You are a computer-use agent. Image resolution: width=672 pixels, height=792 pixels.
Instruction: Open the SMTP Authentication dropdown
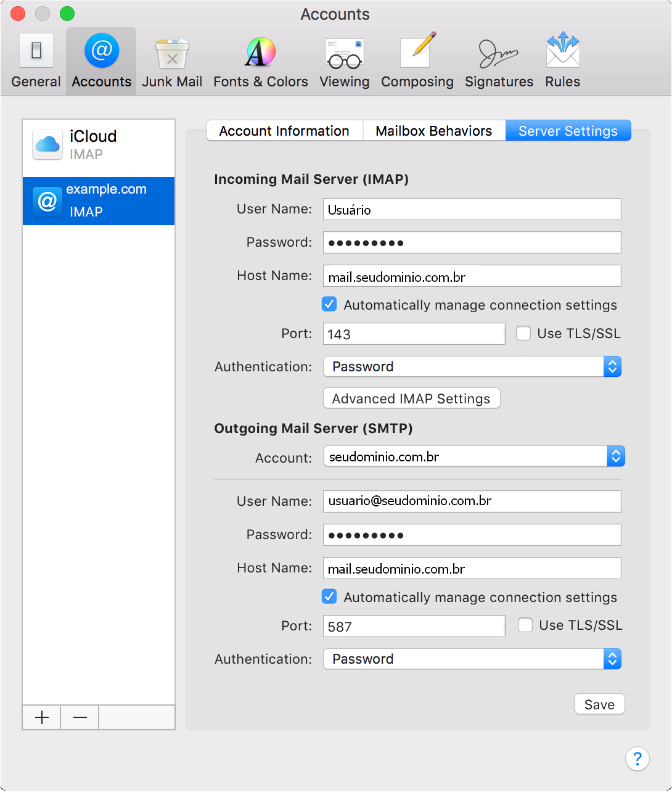472,659
